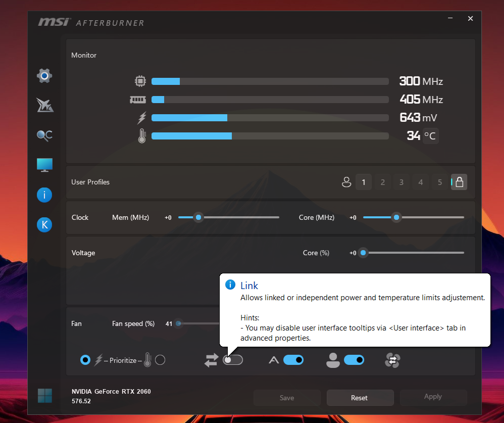Screen dimensions: 504x423
Task: Minimize the Afterburner window
Action: pyautogui.click(x=450, y=18)
